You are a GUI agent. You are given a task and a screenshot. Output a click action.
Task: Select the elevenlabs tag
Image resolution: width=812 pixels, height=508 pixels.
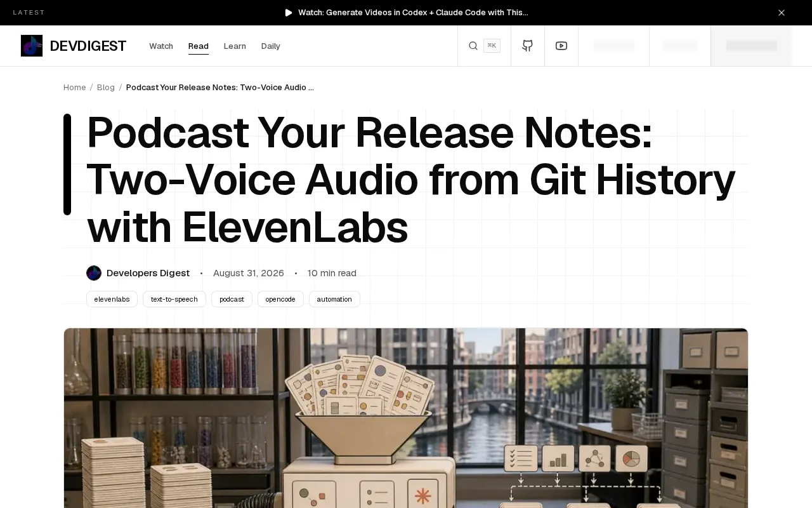(112, 299)
